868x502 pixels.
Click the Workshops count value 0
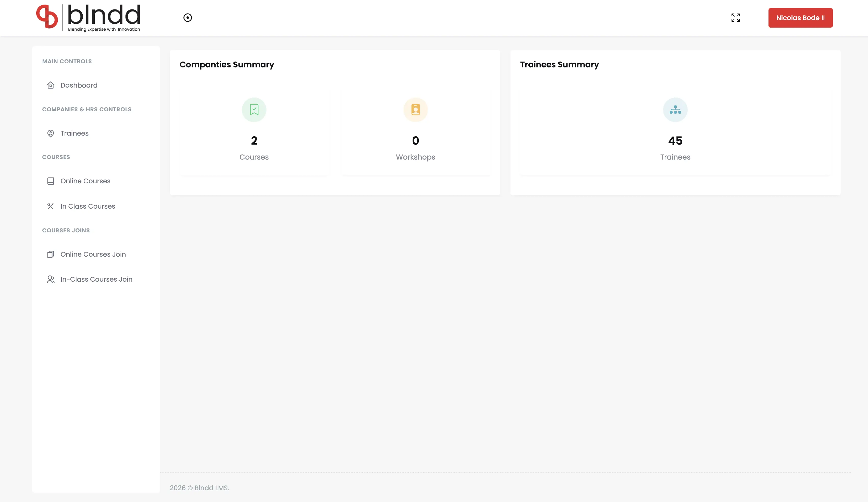[415, 141]
